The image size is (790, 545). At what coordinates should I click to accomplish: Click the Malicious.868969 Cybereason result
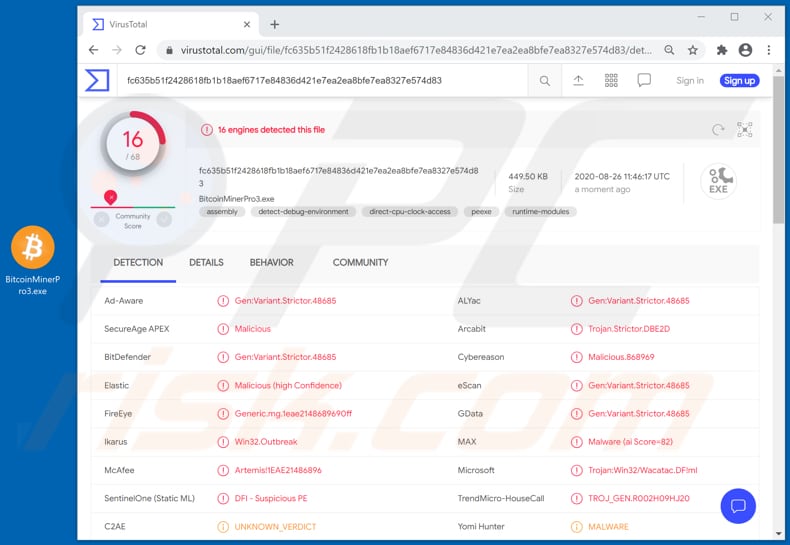point(621,357)
